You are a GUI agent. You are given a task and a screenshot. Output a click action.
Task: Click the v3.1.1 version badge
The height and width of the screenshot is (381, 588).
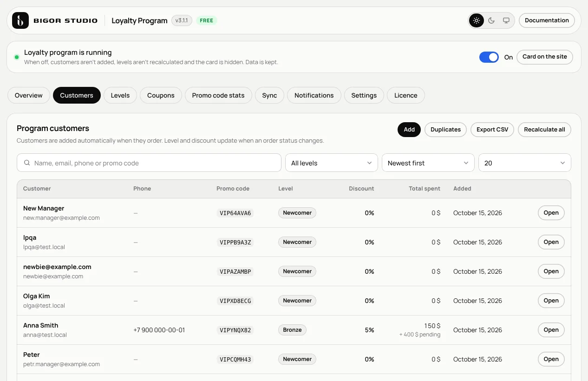click(x=182, y=20)
